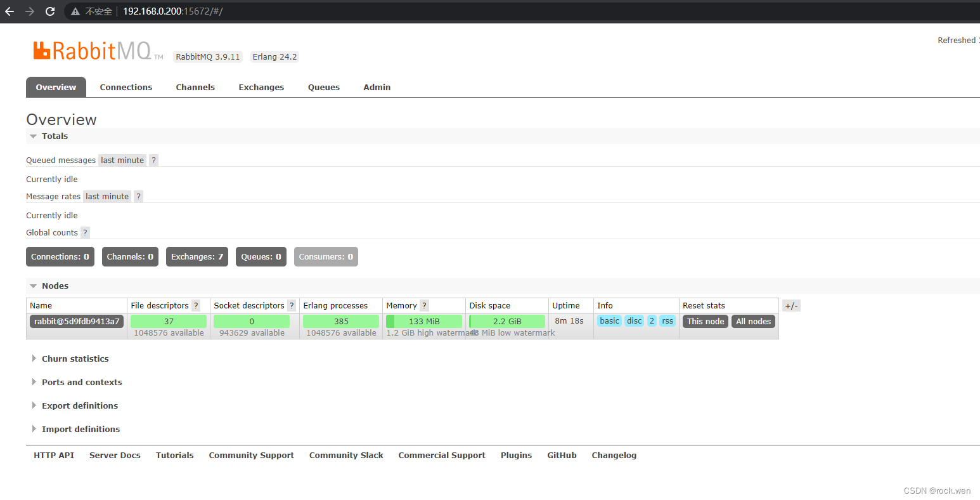980x500 pixels.
Task: Click the Connections: 0 count button
Action: pyautogui.click(x=60, y=257)
